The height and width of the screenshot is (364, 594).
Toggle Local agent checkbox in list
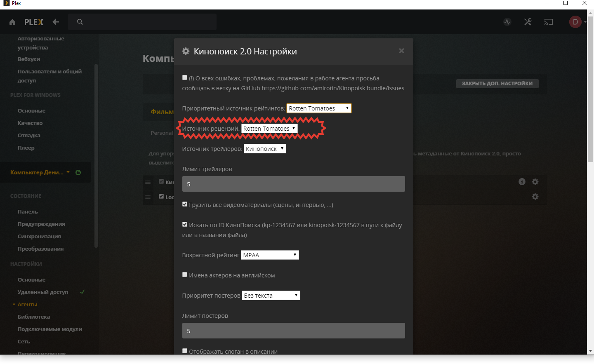pyautogui.click(x=161, y=196)
